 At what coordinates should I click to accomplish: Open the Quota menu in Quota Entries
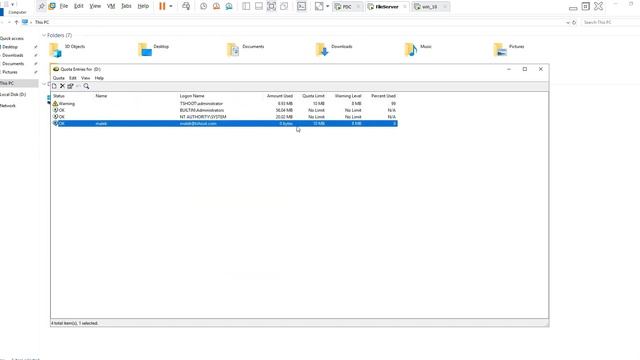pos(59,78)
